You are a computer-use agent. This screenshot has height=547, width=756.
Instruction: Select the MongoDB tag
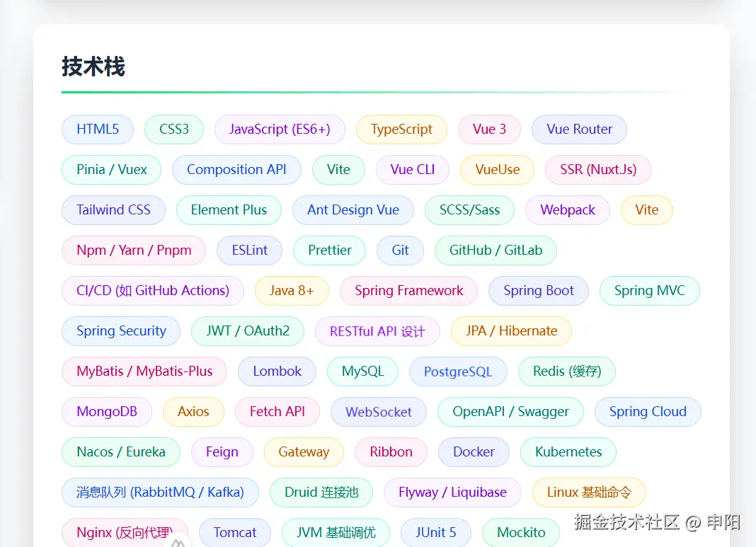tap(107, 412)
